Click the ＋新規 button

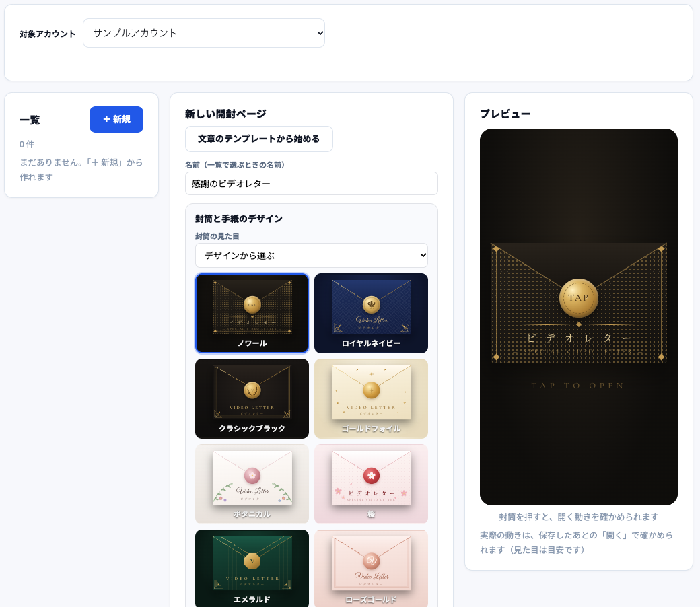tap(116, 119)
